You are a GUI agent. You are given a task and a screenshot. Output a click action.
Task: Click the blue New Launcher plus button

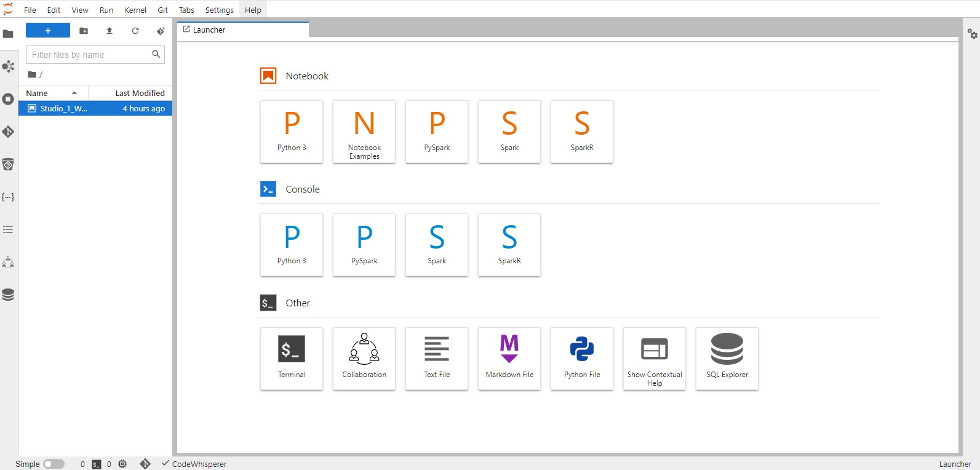[x=48, y=31]
